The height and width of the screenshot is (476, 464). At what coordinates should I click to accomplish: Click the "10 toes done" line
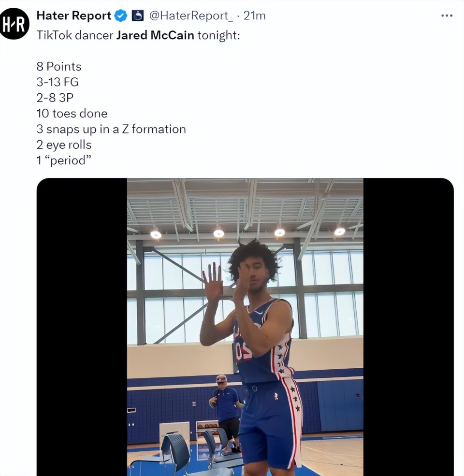72,114
